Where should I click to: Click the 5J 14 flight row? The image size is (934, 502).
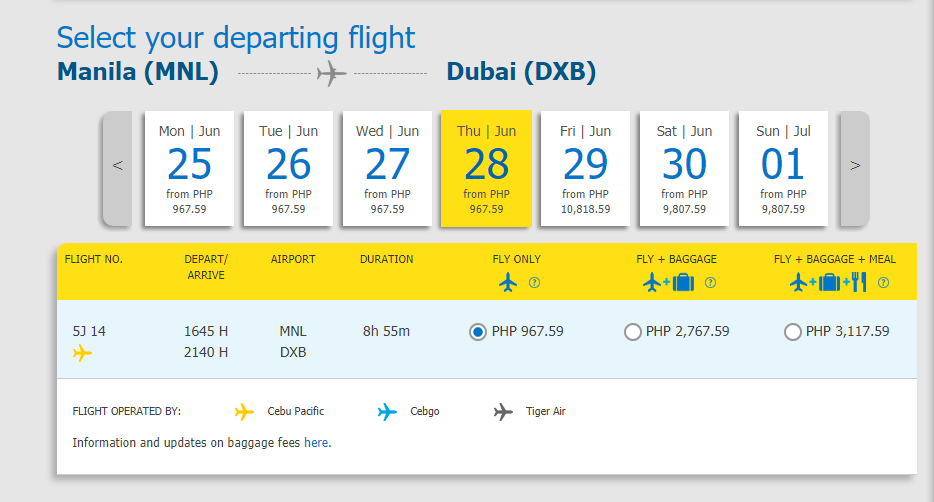click(x=487, y=339)
